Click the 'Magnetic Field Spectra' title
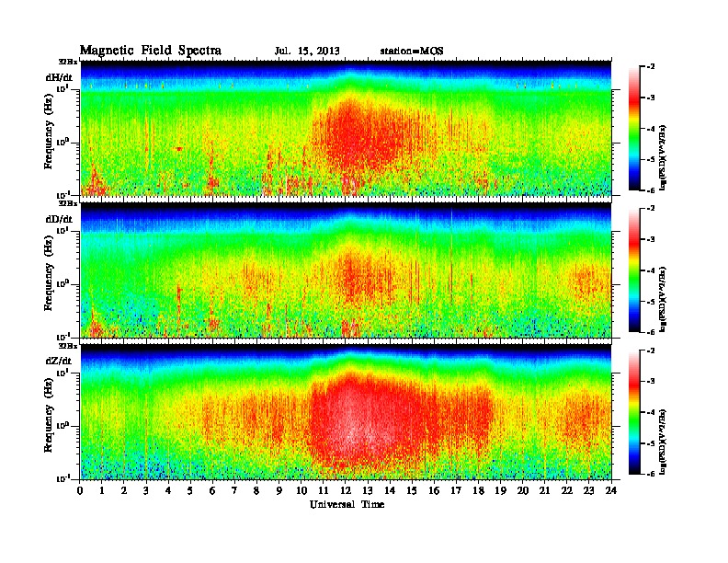The height and width of the screenshot is (563, 728). 151,51
